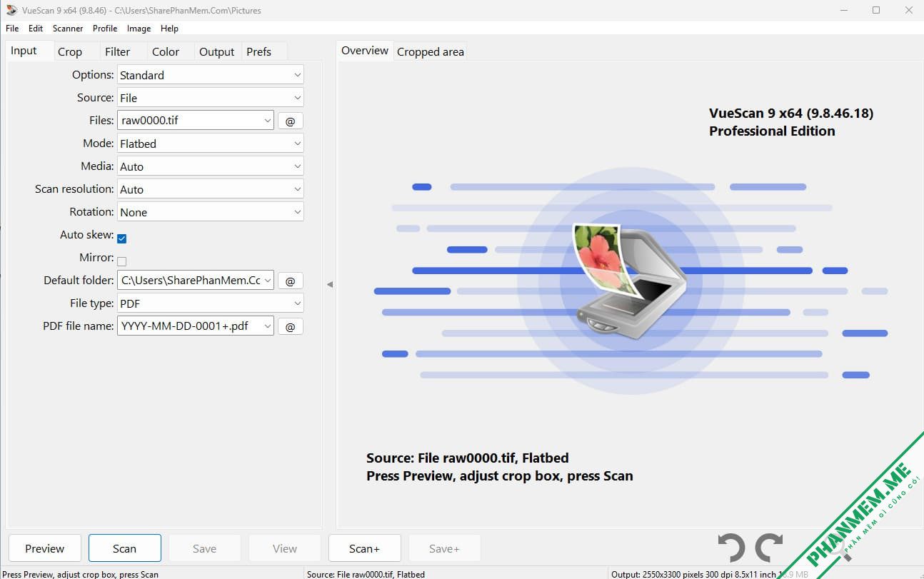Open the Image menu
This screenshot has height=579, width=924.
(x=139, y=29)
